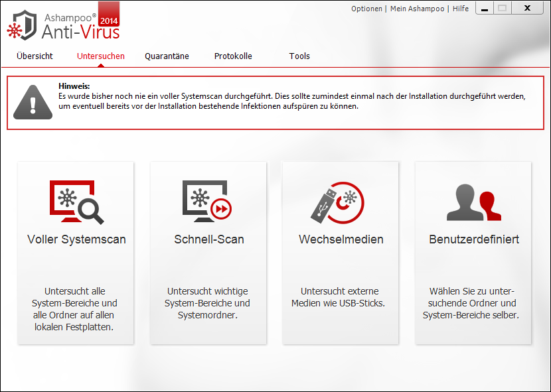This screenshot has width=551, height=392.
Task: Choose the Benutzerdefiniert scan label
Action: [x=473, y=239]
